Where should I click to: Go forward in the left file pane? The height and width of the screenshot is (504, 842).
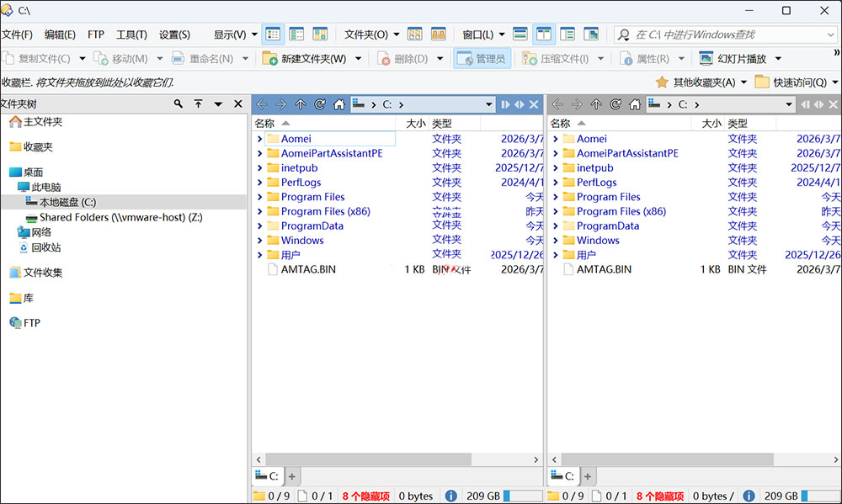click(281, 104)
